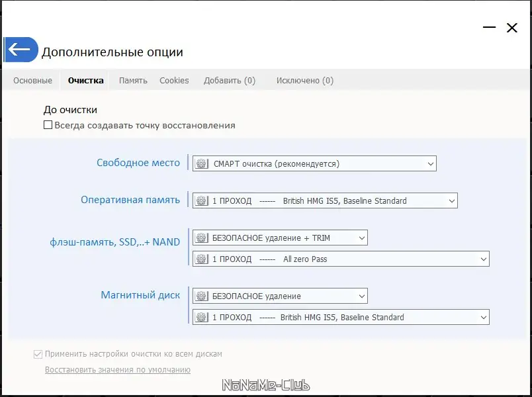Open Магнитный диск БЕЗОПАСНОЕ удаление dropdown

[280, 296]
